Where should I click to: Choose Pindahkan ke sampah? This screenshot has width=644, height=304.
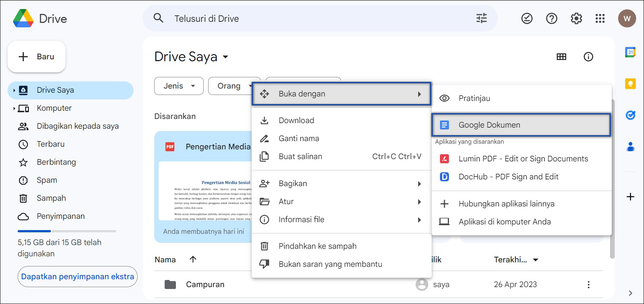(341, 246)
